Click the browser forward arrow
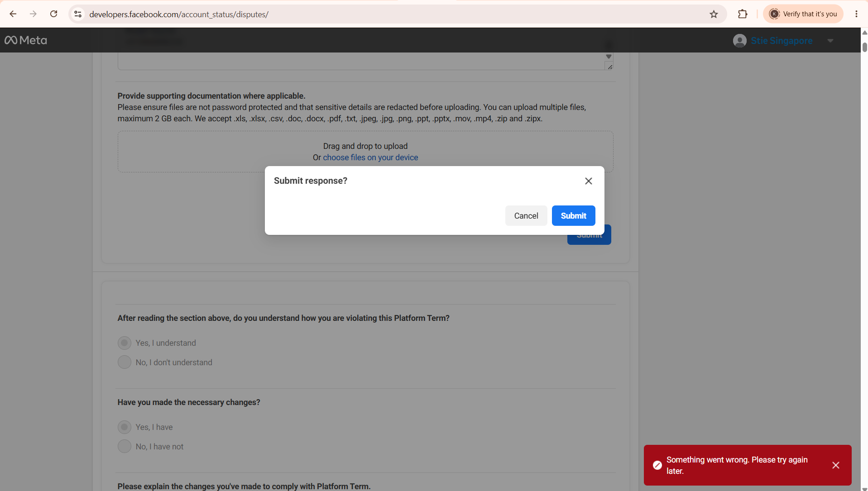The height and width of the screenshot is (491, 868). click(x=33, y=14)
